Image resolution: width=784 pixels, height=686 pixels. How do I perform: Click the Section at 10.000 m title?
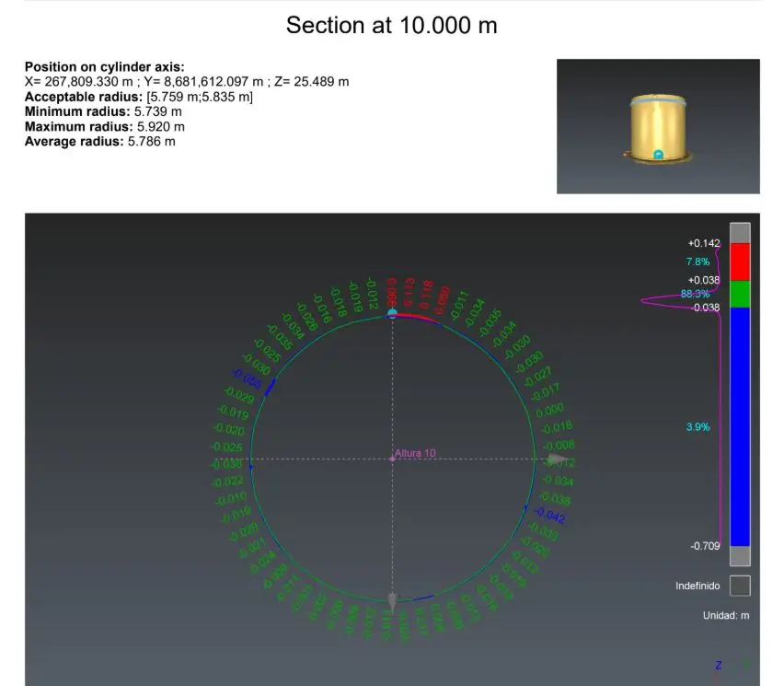pyautogui.click(x=391, y=25)
